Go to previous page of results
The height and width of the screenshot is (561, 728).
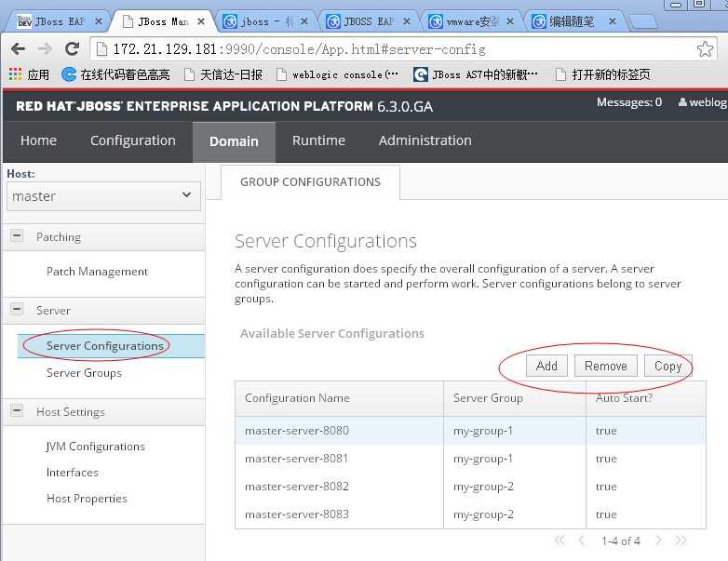click(x=582, y=541)
